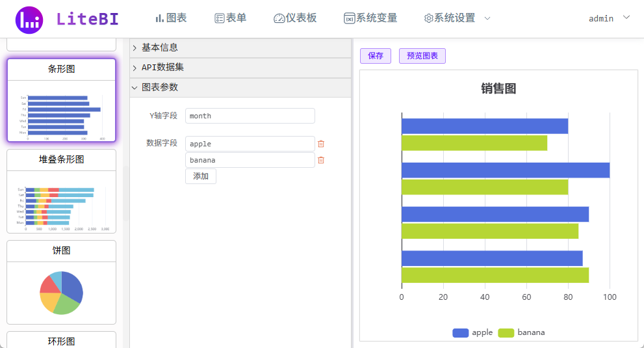
Task: Click the LiteBI purple logo icon
Action: (29, 20)
